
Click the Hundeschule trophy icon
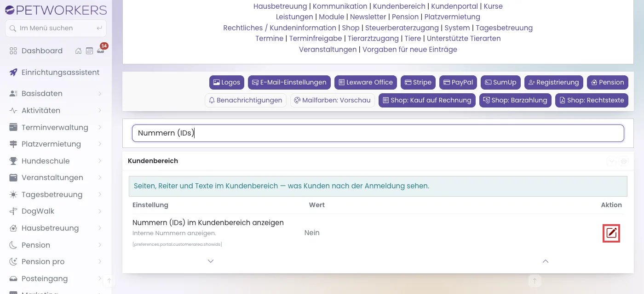tap(13, 161)
